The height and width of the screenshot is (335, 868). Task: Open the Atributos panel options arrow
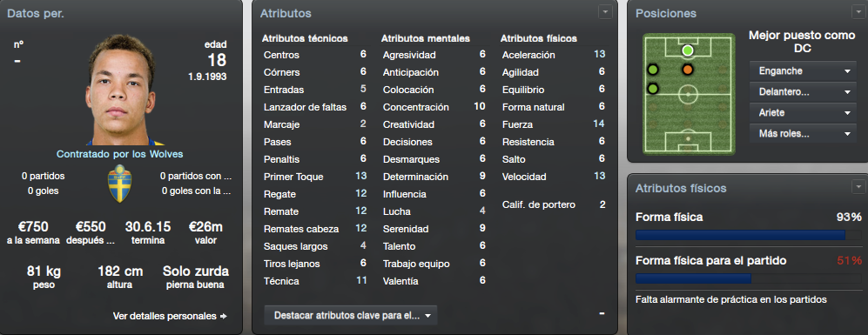point(605,12)
